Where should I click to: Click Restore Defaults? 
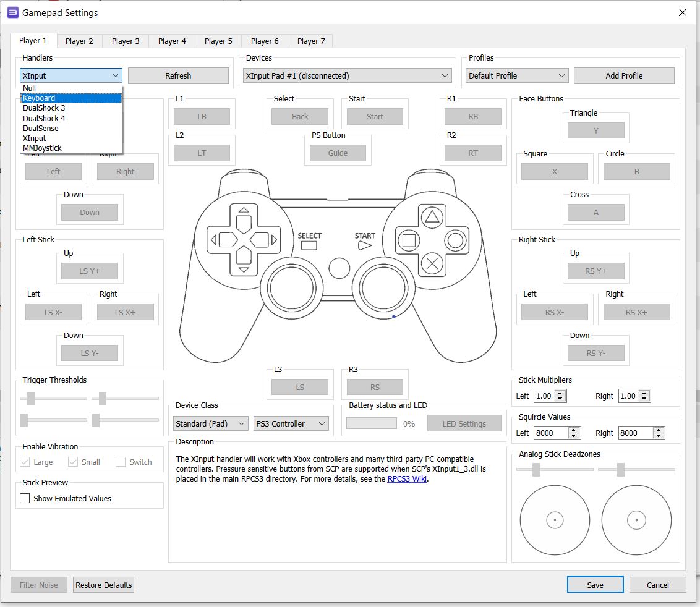coord(103,585)
